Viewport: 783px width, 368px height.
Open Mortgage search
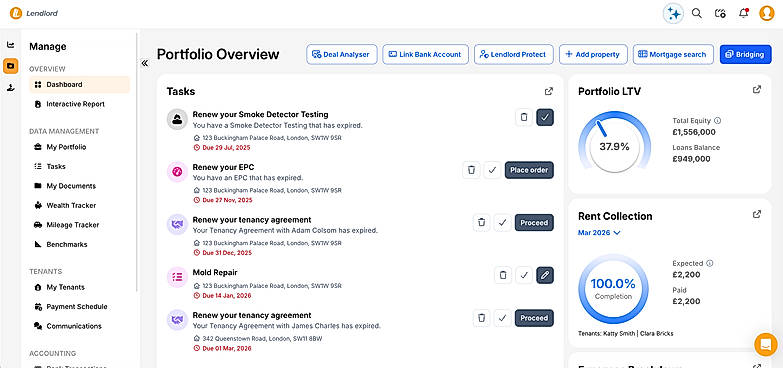[673, 54]
